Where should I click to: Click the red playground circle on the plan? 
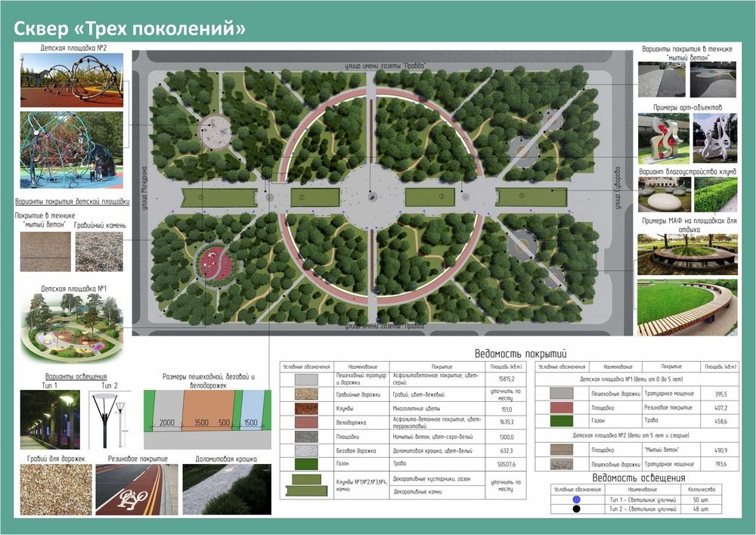[x=215, y=263]
